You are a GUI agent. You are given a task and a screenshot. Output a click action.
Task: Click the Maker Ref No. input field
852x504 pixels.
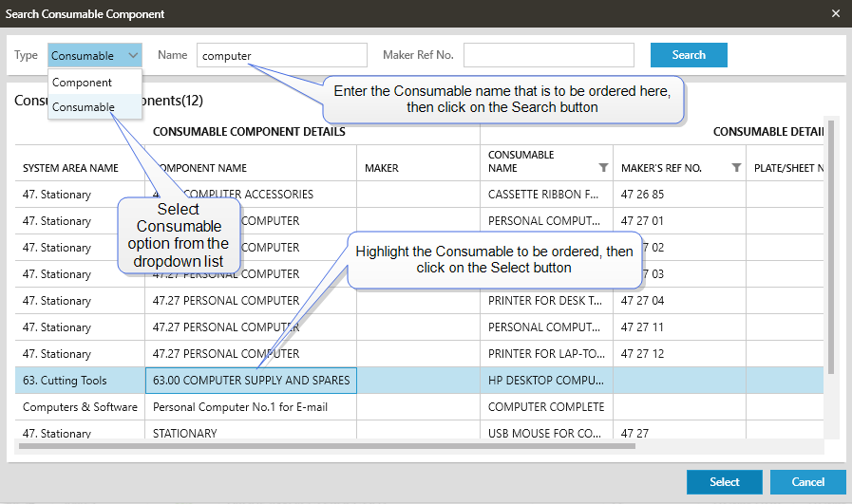pos(549,55)
